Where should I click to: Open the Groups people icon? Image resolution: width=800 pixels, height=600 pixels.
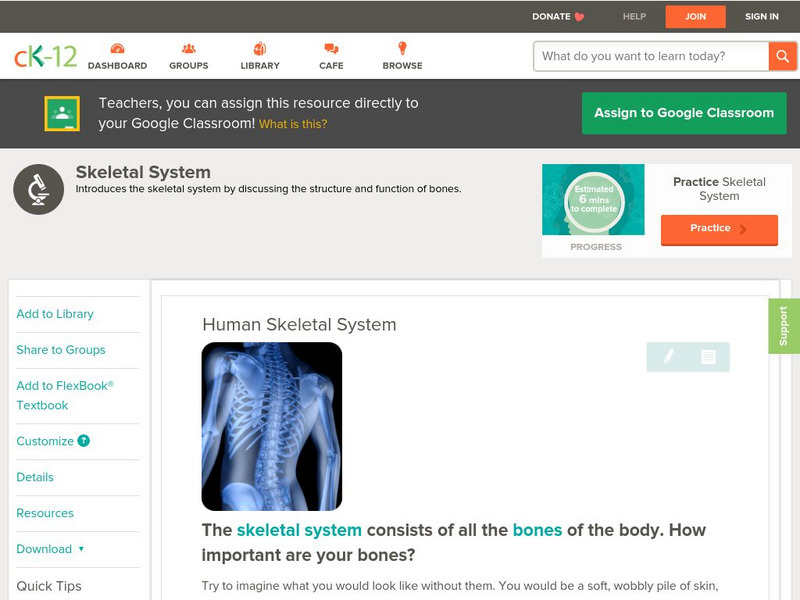click(189, 48)
